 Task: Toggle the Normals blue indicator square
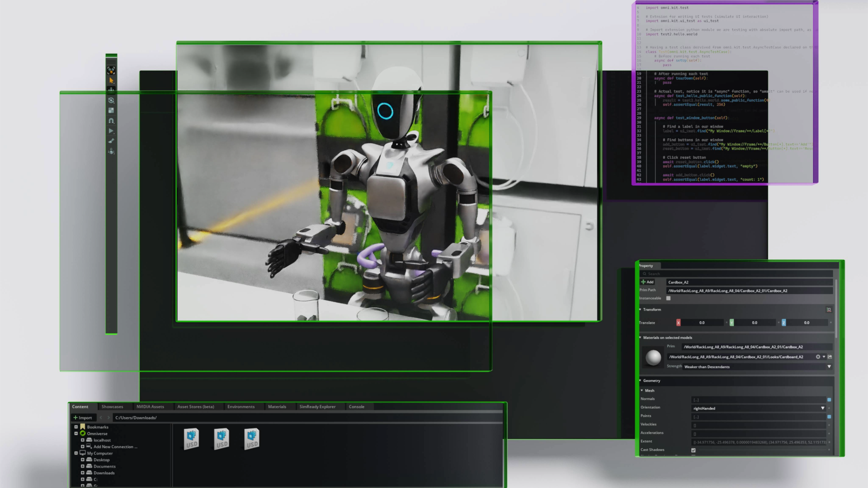coord(829,400)
